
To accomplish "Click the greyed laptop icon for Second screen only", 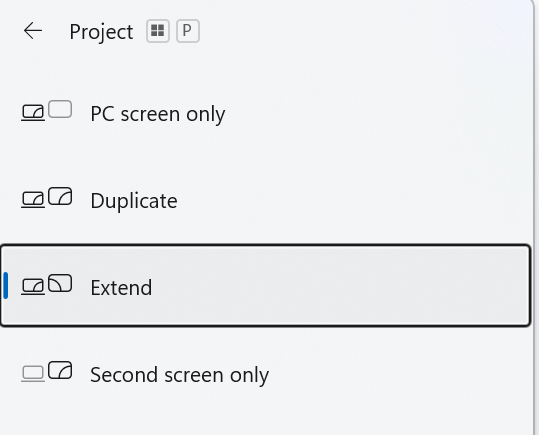I will [x=33, y=374].
